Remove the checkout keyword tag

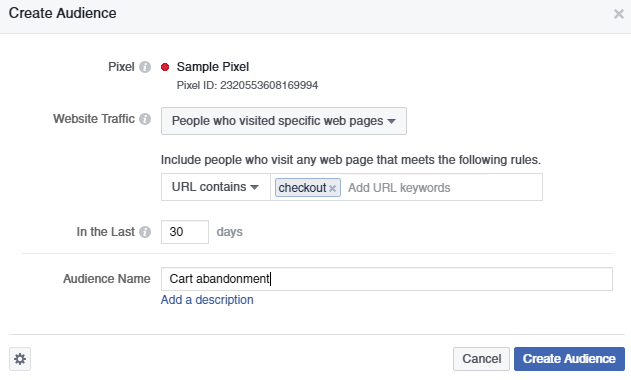(x=332, y=188)
